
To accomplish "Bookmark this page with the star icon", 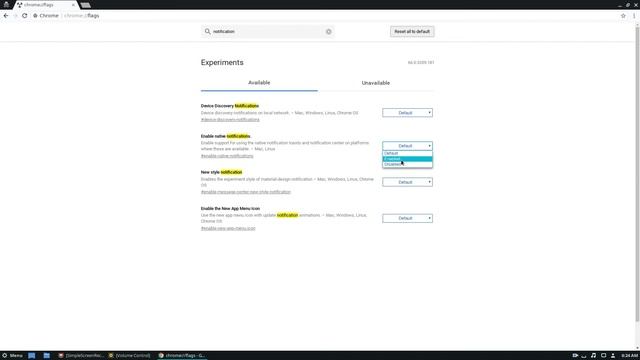I will [x=623, y=16].
